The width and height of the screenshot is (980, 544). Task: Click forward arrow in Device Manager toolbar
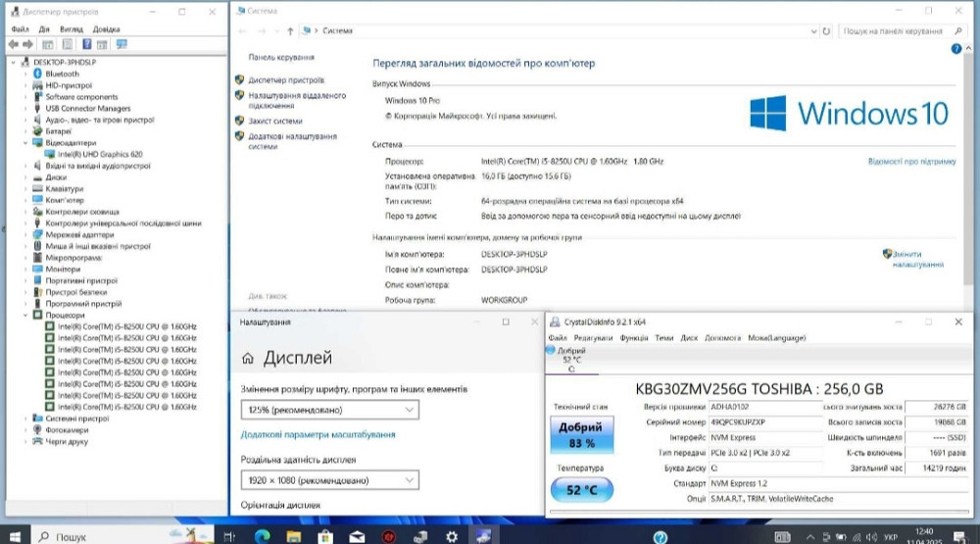click(27, 44)
